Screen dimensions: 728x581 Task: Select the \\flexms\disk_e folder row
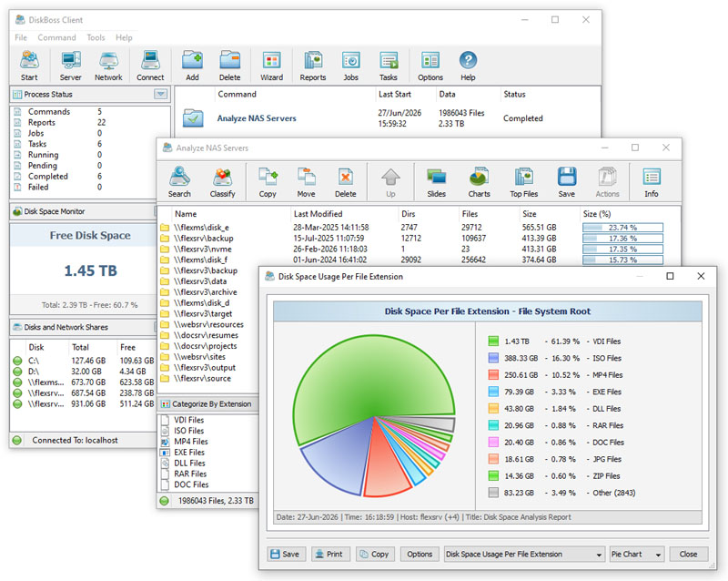click(x=418, y=228)
